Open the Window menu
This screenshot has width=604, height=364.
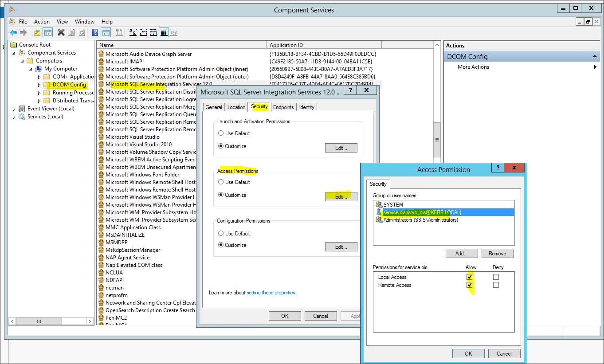click(x=84, y=21)
